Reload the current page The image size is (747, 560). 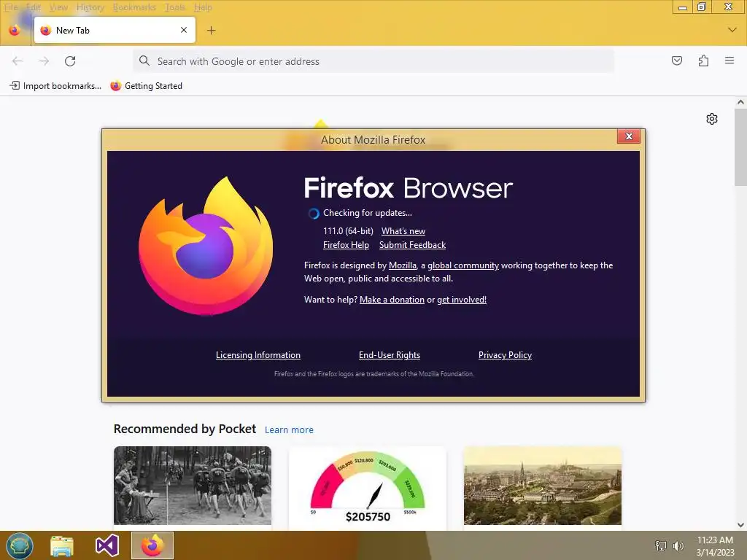(70, 61)
